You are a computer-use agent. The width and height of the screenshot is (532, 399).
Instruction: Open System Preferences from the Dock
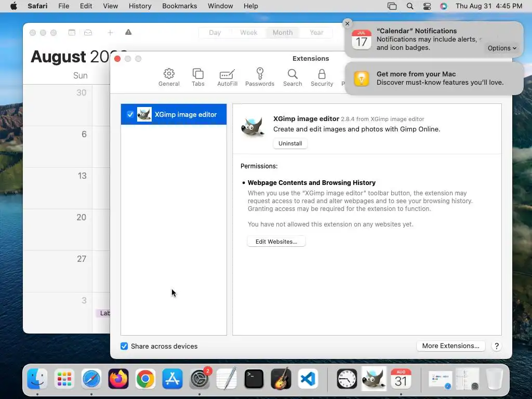(x=199, y=379)
